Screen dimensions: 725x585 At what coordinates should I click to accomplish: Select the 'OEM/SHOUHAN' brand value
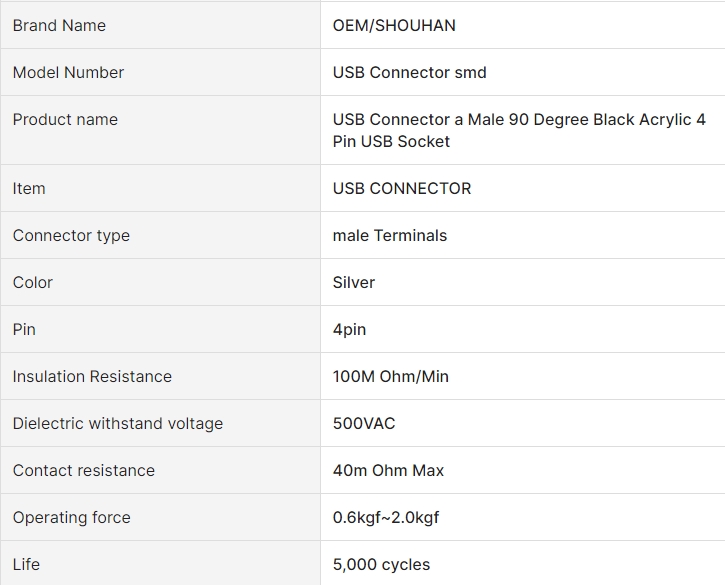coord(394,25)
